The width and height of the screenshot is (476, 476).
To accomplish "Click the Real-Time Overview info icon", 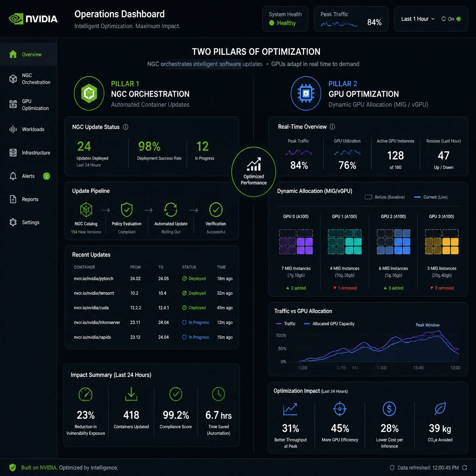I will pyautogui.click(x=332, y=126).
